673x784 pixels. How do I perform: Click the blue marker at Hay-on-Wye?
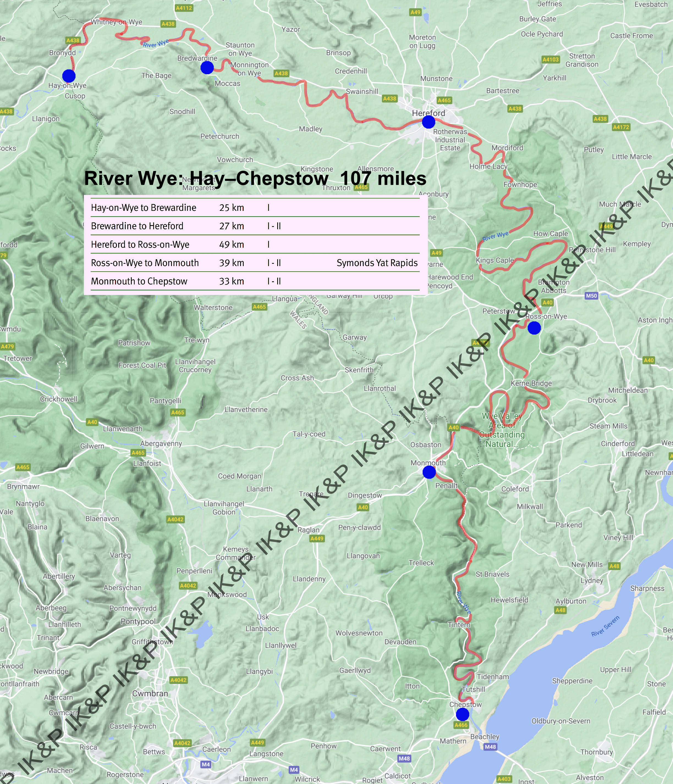coord(68,76)
